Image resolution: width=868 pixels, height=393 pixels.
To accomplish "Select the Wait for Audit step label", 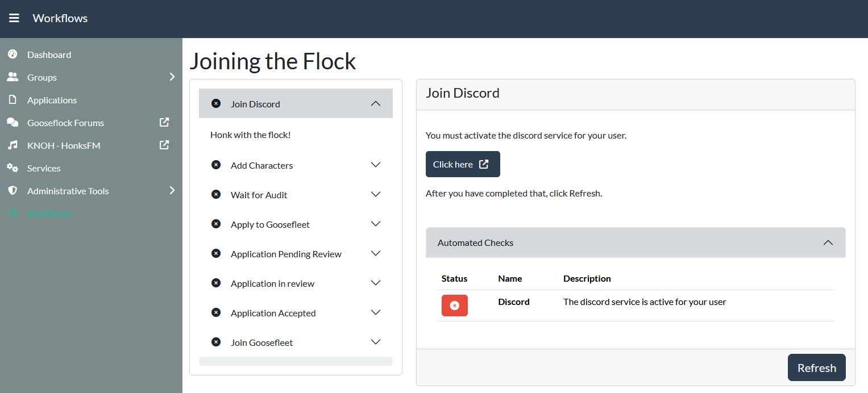I will tap(259, 195).
